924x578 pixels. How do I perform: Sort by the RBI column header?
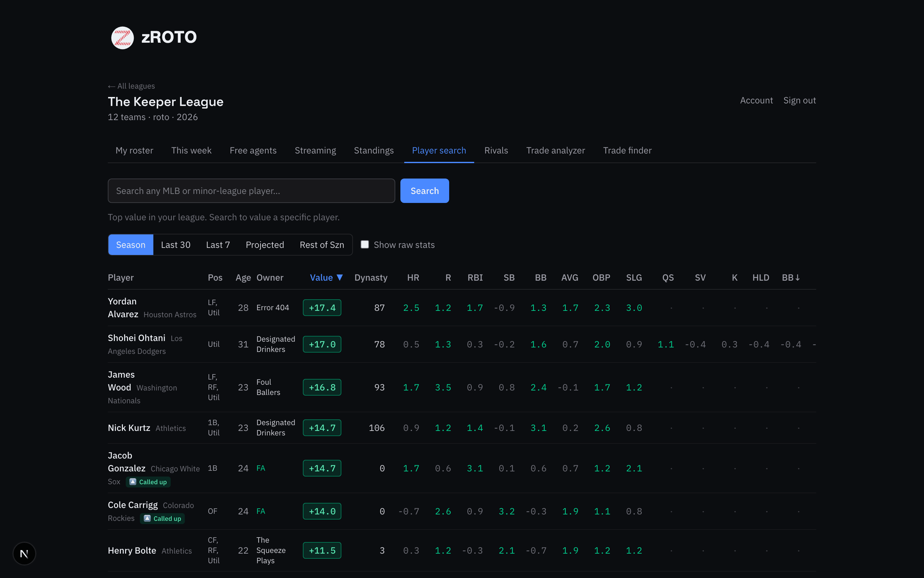[x=475, y=277]
